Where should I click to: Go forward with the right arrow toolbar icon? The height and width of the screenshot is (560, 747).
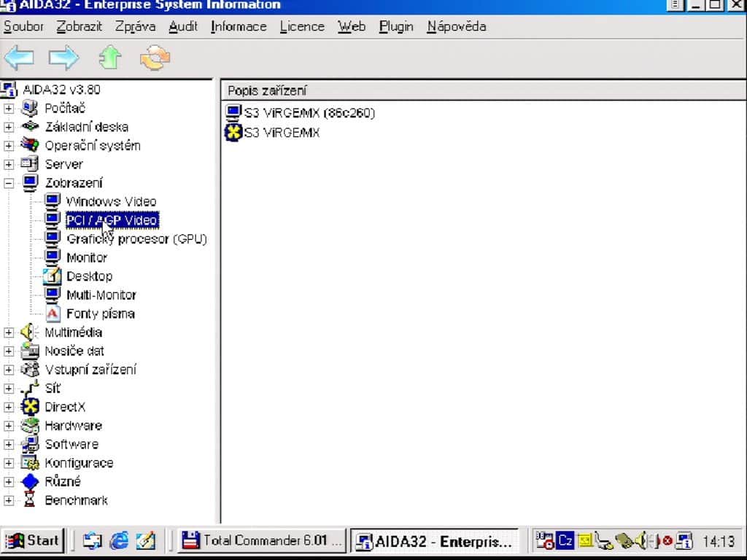(64, 58)
